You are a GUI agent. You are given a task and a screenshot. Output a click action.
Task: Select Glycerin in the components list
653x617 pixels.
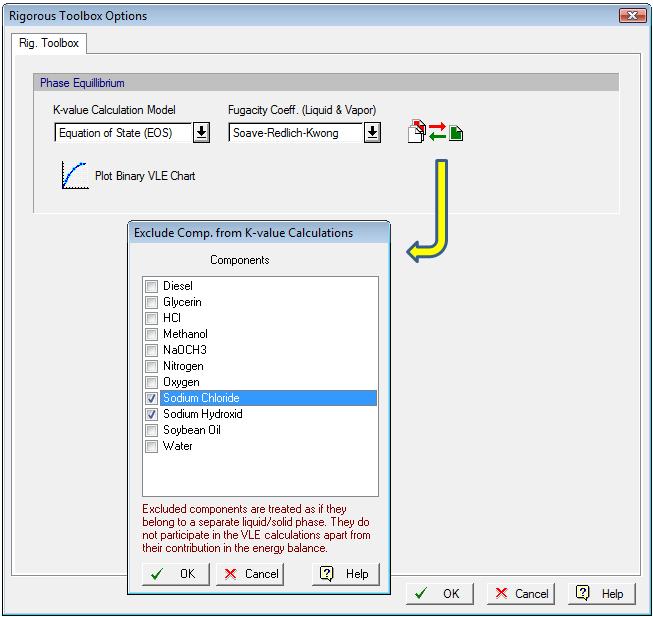(x=182, y=302)
